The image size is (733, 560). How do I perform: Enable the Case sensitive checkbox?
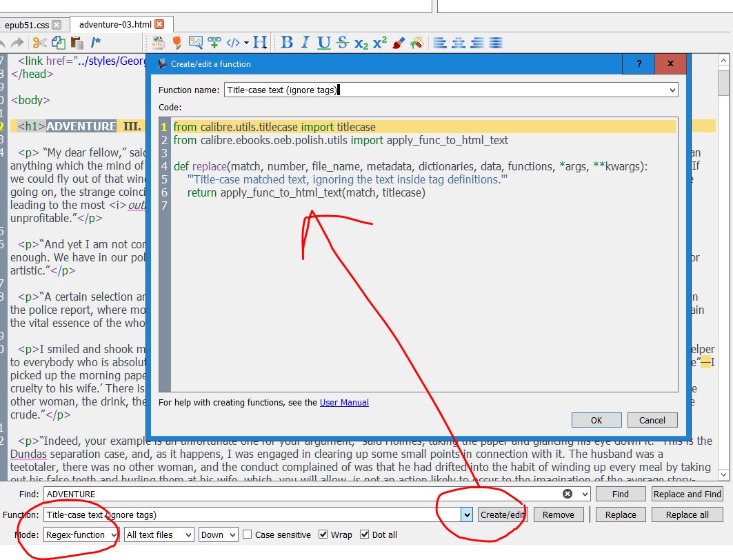point(248,534)
